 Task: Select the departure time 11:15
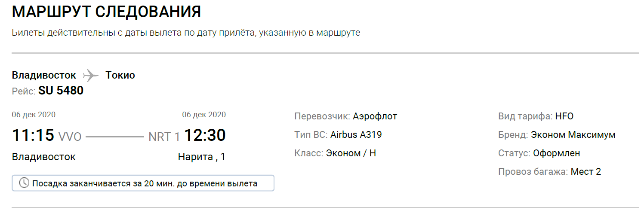pyautogui.click(x=33, y=135)
